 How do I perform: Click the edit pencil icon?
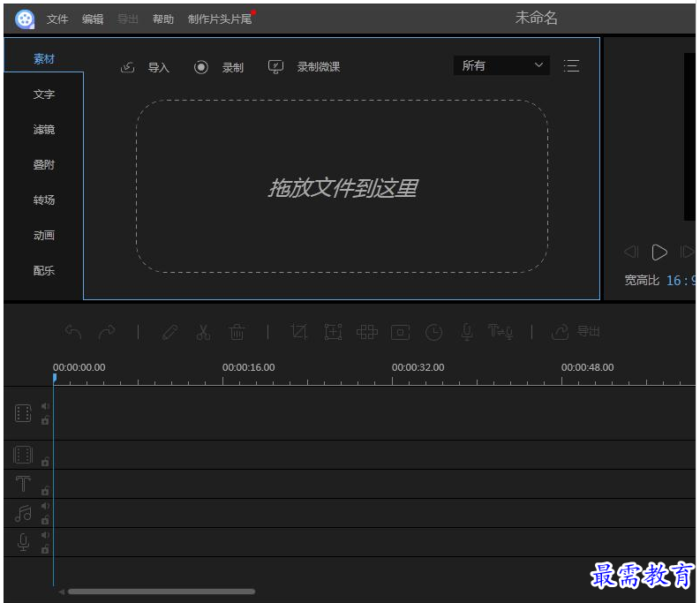pyautogui.click(x=170, y=332)
